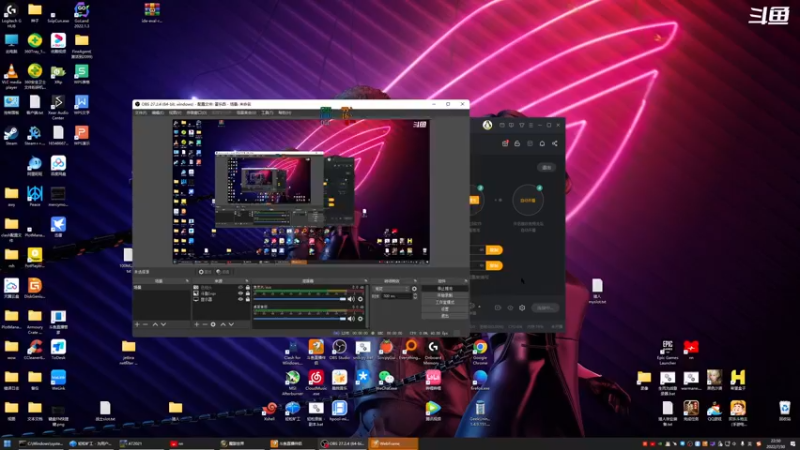Open the Scene Collection menu in OBS
This screenshot has width=800, height=450.
(246, 113)
